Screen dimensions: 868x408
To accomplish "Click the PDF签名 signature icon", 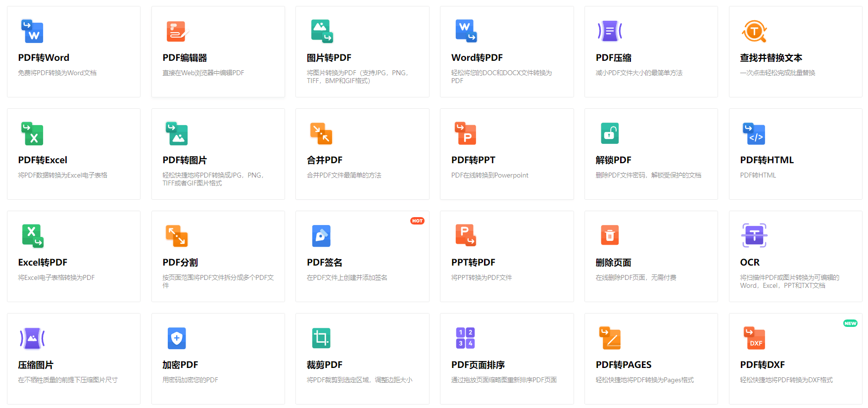I will coord(321,236).
